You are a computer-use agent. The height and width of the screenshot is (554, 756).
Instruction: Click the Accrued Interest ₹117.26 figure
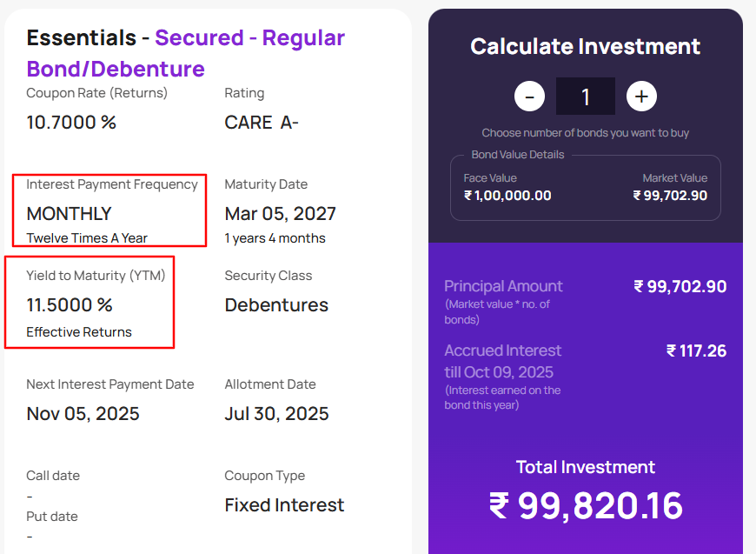point(696,351)
